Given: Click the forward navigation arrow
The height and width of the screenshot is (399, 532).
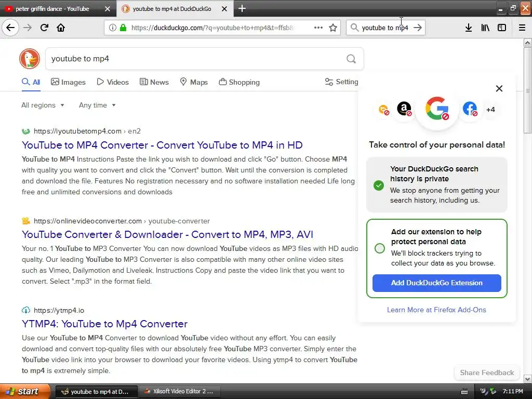Looking at the screenshot, I should point(28,28).
